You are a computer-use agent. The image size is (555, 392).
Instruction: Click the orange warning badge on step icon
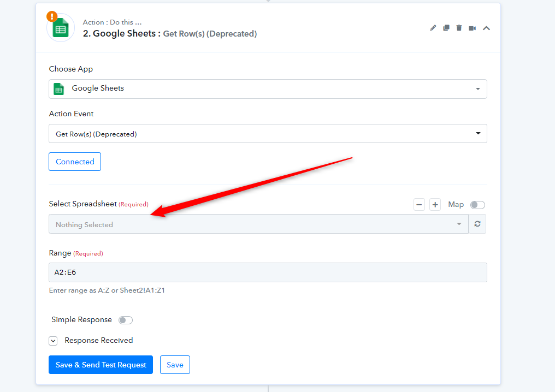click(x=52, y=16)
